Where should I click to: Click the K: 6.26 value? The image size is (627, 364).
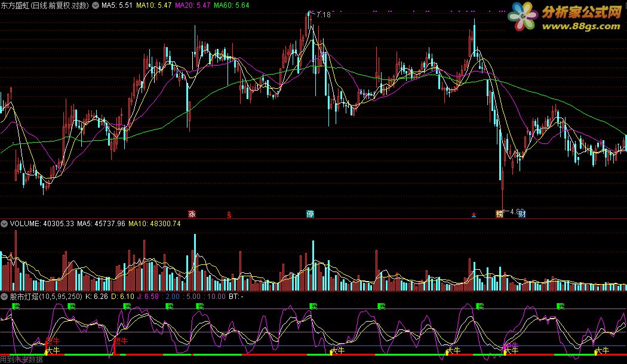coord(97,297)
